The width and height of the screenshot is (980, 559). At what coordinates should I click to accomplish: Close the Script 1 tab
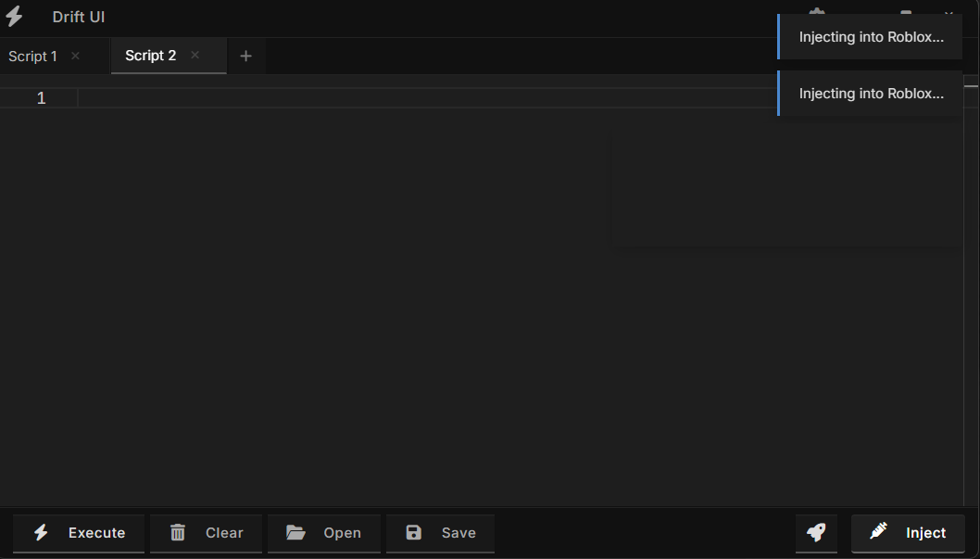(75, 56)
